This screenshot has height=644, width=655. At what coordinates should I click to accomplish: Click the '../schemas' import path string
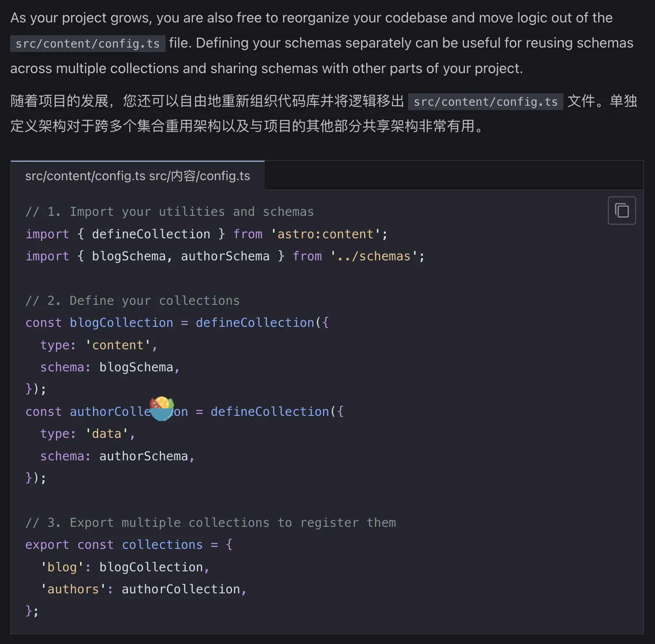[377, 256]
